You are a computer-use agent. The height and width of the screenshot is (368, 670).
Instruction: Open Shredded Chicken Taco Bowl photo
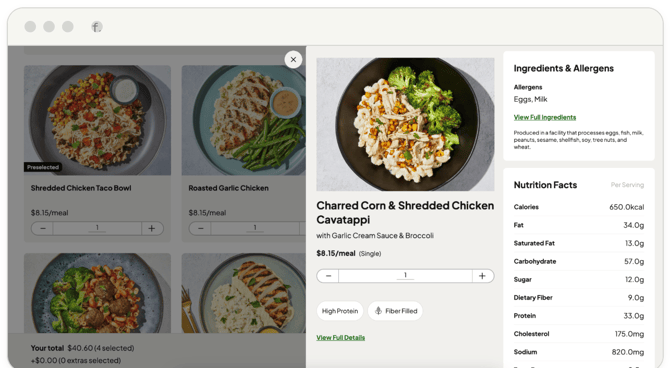[x=97, y=120]
